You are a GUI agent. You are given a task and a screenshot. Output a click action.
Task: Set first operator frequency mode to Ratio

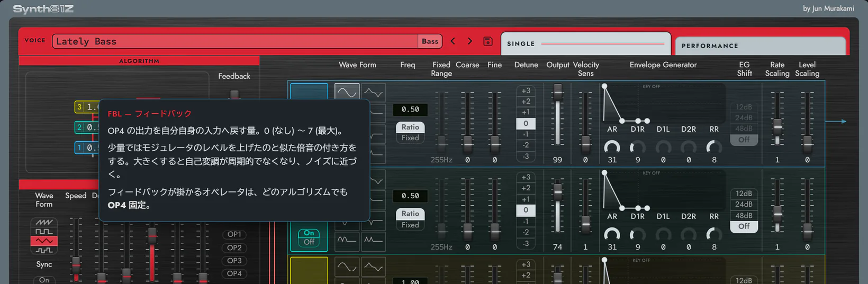(x=410, y=127)
